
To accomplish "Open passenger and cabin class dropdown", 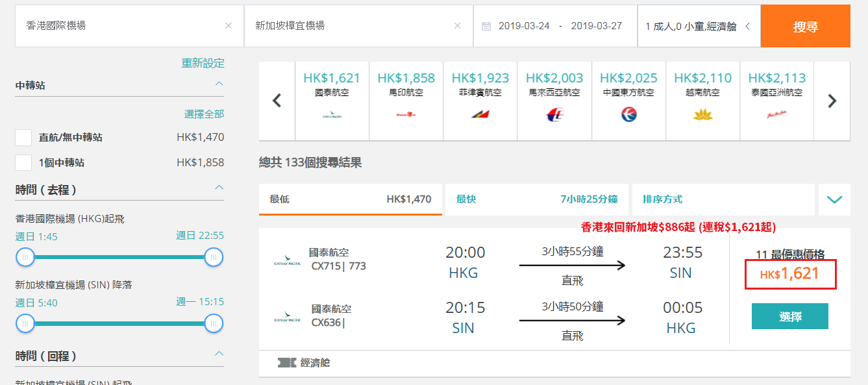I will (x=699, y=27).
